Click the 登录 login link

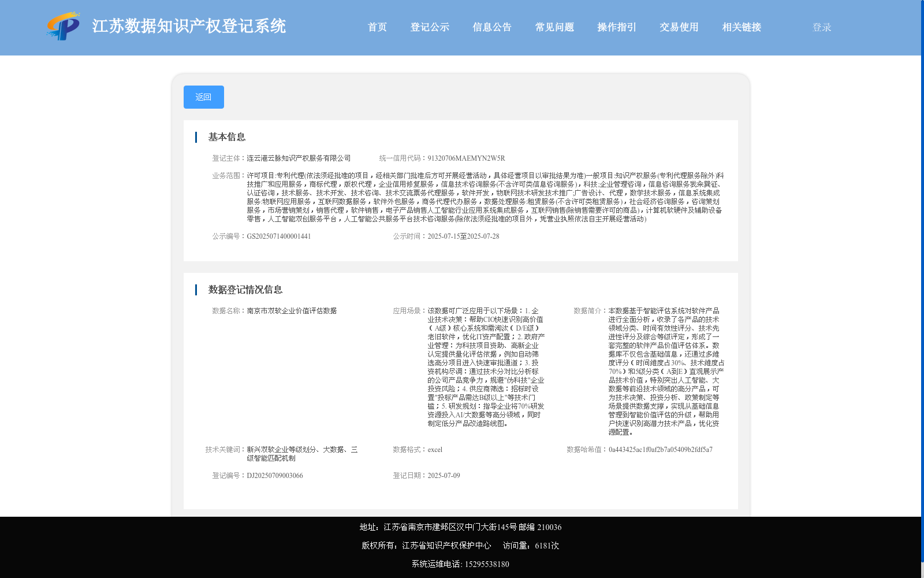point(822,27)
